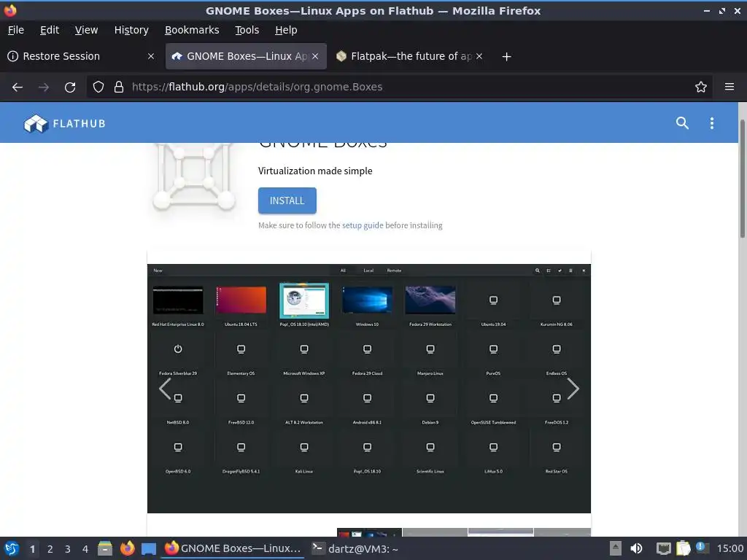Click the URL address bar
Viewport: 747px width, 560px height.
coord(400,87)
